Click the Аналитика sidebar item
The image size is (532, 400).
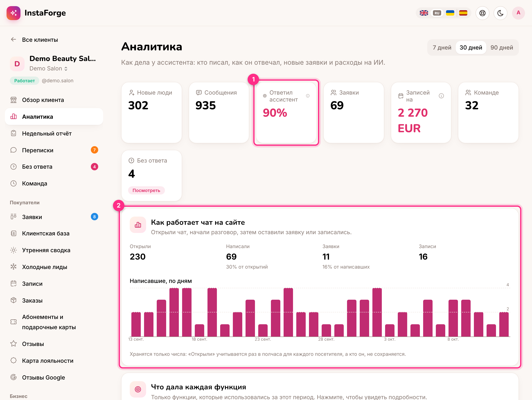click(x=54, y=117)
